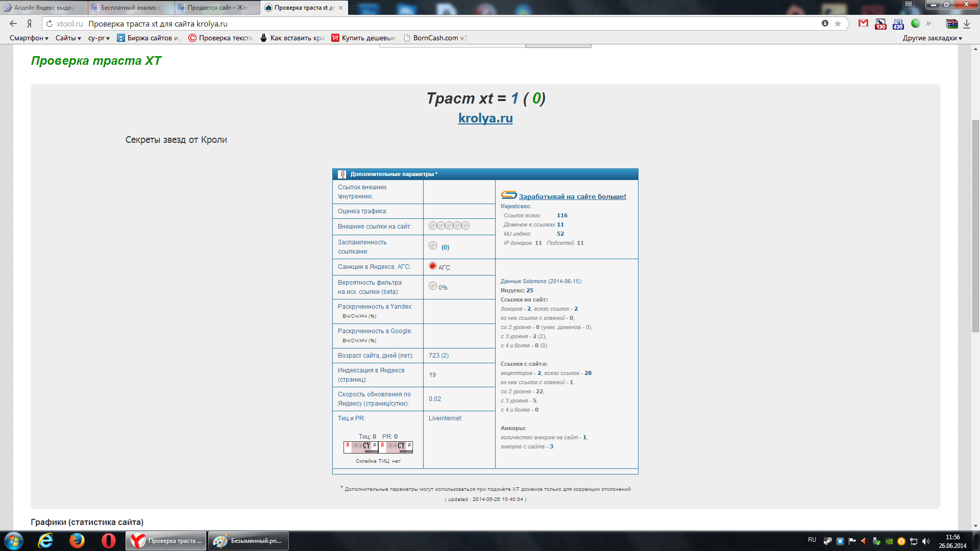Open the downloads arrow icon
980x551 pixels.
(x=967, y=23)
